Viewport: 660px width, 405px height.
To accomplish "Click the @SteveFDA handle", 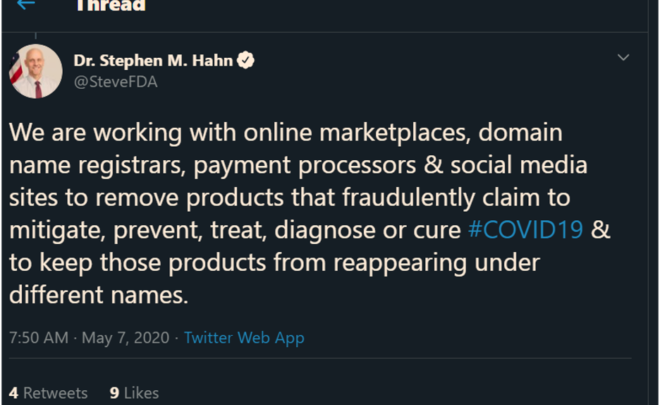I will point(115,82).
